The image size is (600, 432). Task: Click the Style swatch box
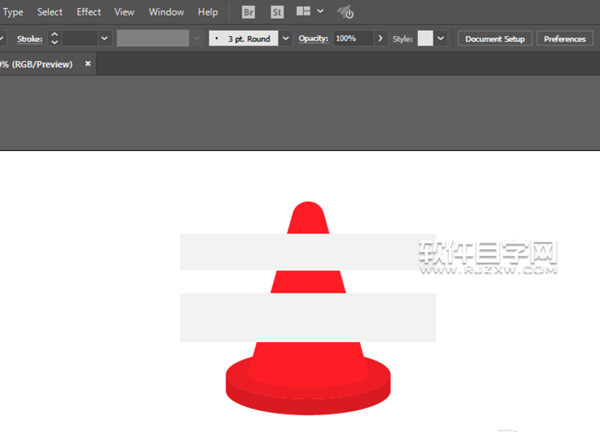pos(425,38)
